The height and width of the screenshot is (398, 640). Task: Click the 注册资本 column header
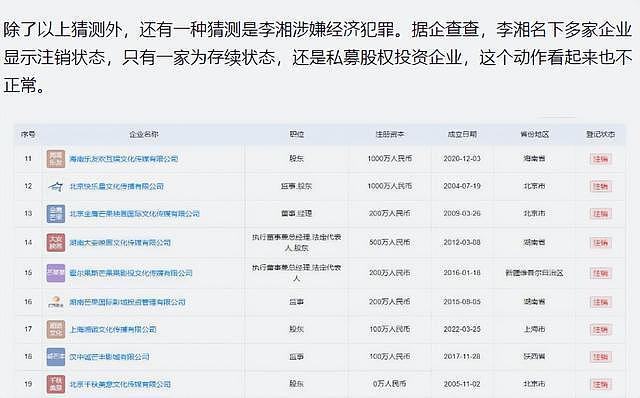390,134
